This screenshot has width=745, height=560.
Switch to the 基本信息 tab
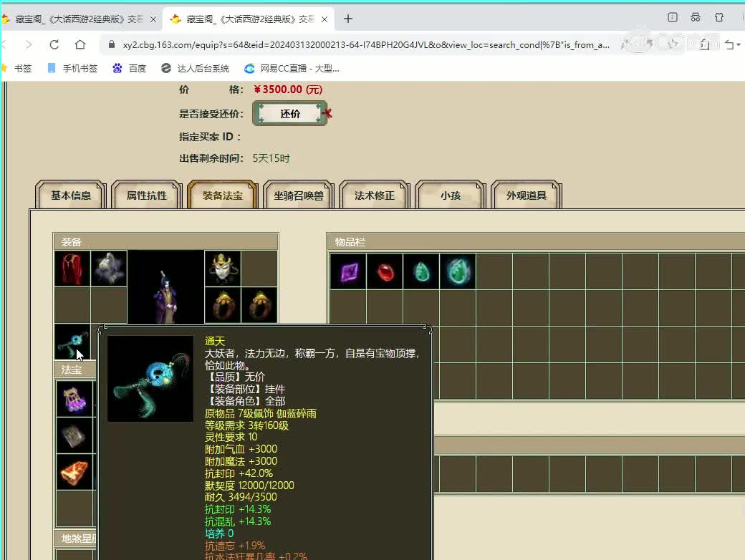click(x=71, y=195)
